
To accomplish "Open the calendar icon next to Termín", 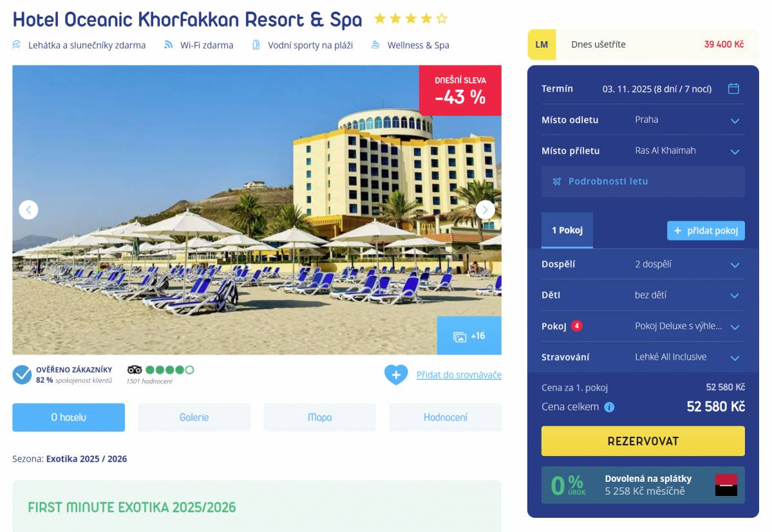I will 733,89.
